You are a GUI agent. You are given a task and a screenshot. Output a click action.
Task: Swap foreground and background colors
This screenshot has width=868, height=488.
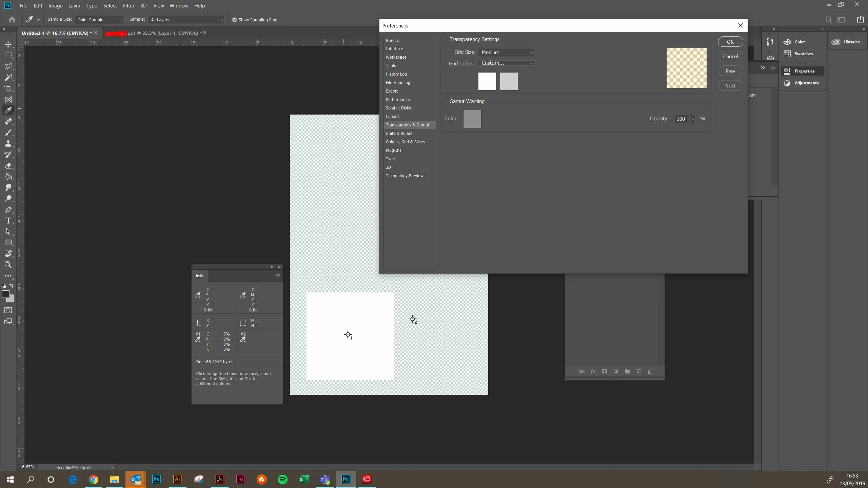(x=12, y=286)
